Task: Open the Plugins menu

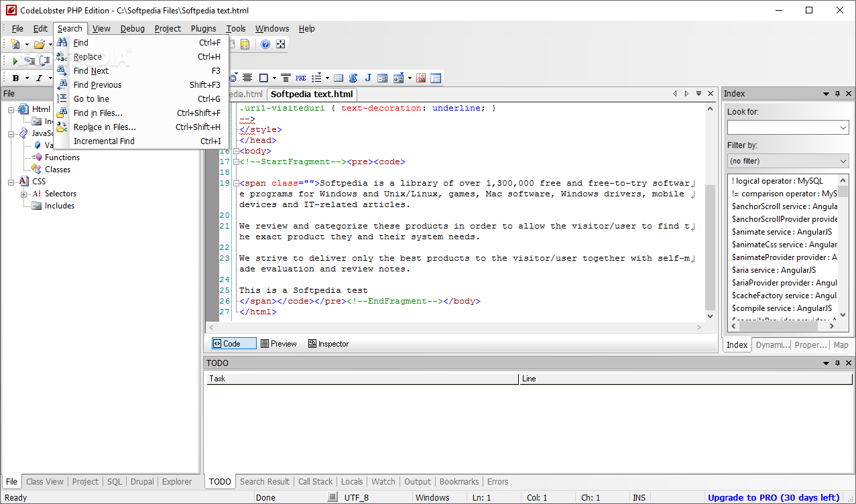Action: coord(203,28)
